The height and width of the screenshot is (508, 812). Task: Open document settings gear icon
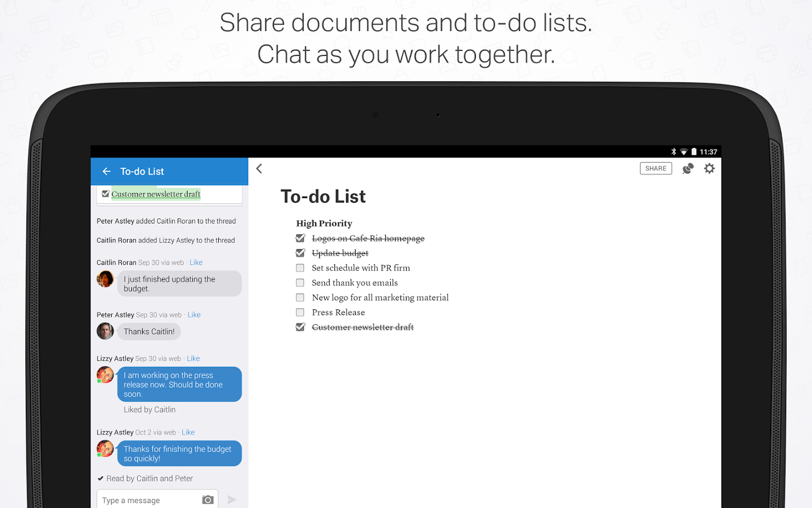click(x=709, y=168)
